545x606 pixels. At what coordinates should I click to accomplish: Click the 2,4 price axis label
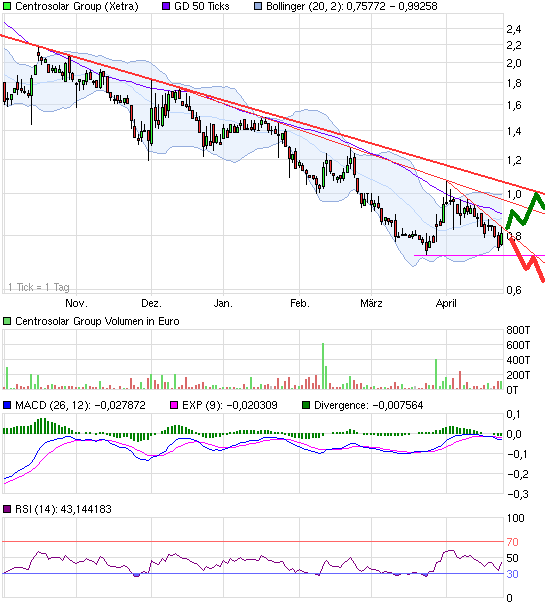click(x=514, y=29)
